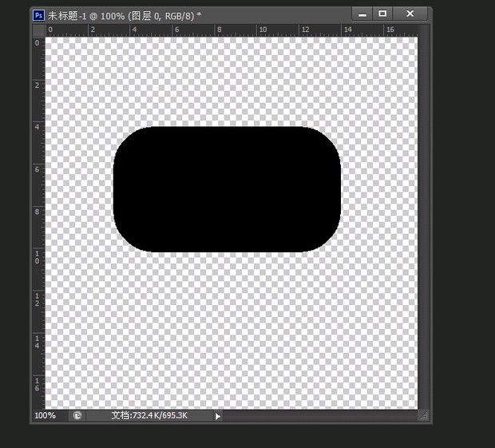Click the vertical ruler at mark 6
Image resolution: width=495 pixels, height=448 pixels.
point(38,168)
